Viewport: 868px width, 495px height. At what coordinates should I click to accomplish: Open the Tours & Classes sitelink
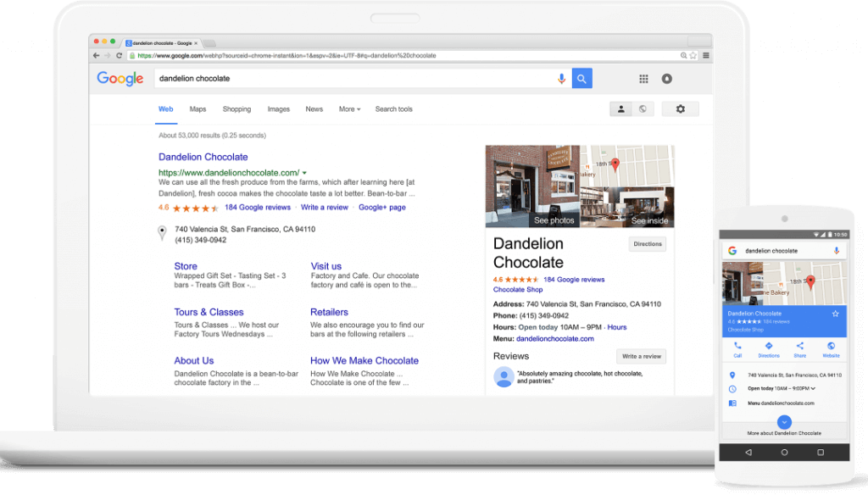click(209, 312)
